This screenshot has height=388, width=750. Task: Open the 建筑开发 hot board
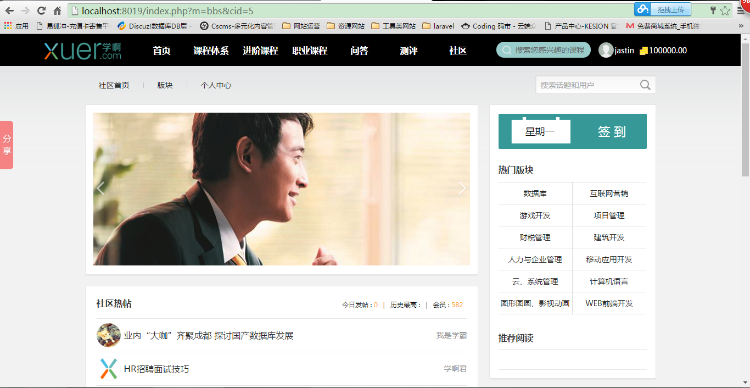pyautogui.click(x=609, y=238)
